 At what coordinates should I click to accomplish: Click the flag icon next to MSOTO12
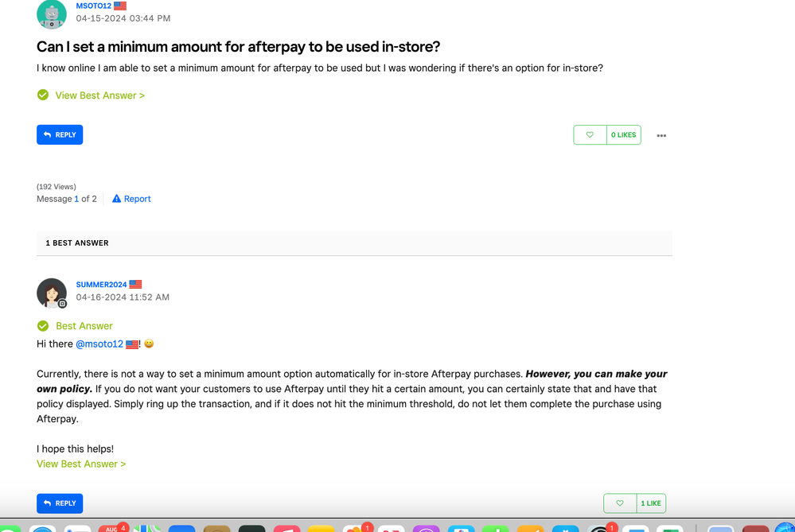tap(120, 6)
